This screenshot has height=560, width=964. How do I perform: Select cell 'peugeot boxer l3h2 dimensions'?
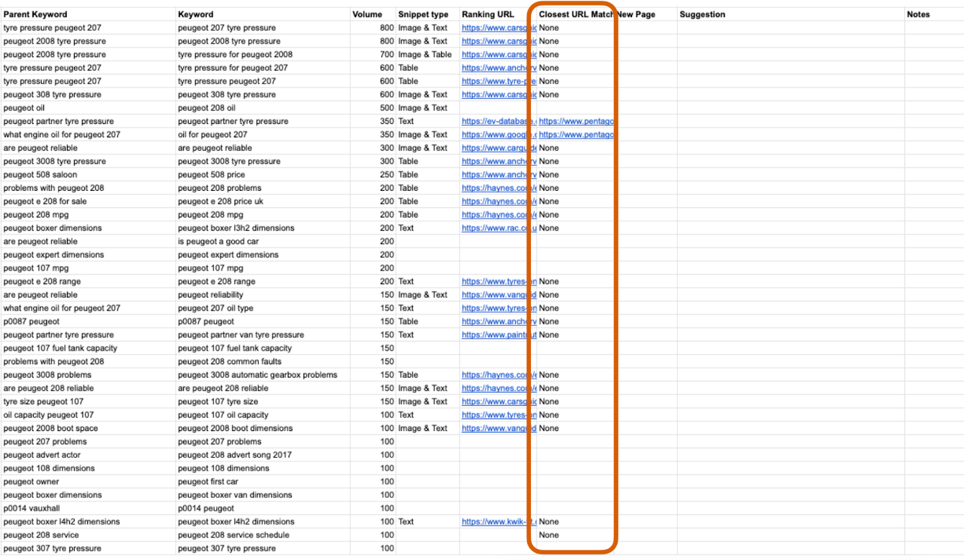pos(236,228)
